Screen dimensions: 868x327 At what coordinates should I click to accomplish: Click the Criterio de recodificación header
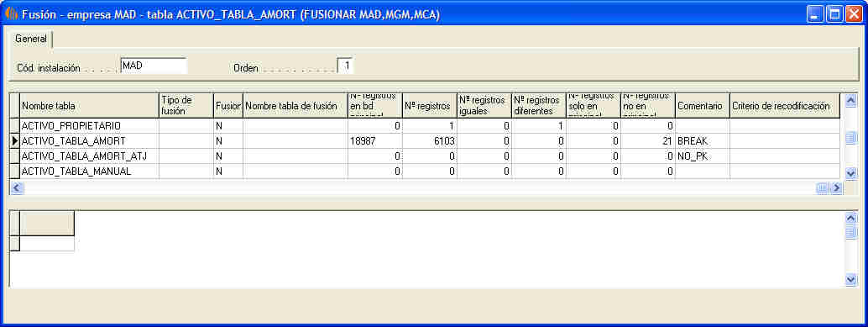tap(784, 105)
